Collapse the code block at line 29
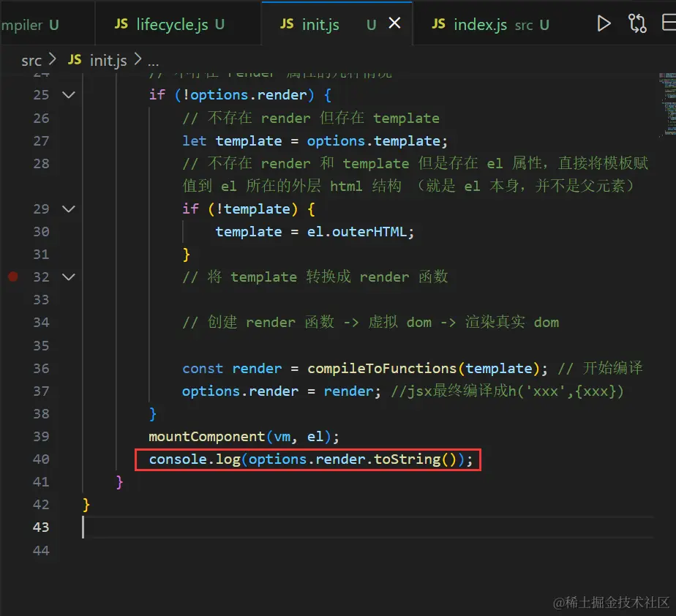 pos(69,209)
